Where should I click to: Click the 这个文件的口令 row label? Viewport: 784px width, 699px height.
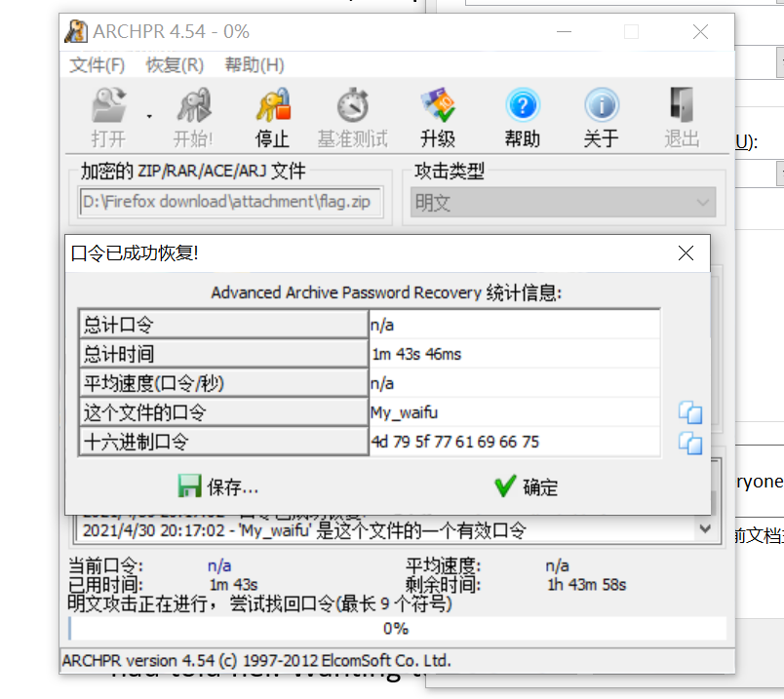tap(223, 412)
